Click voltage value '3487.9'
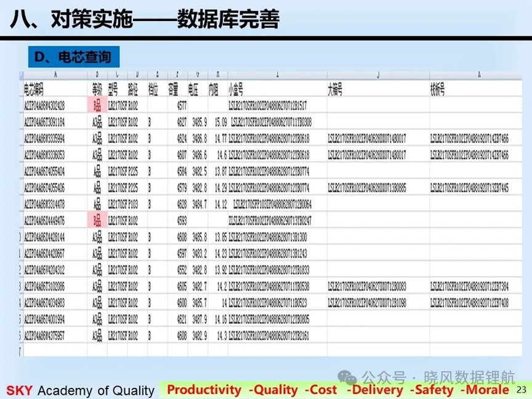 click(199, 320)
